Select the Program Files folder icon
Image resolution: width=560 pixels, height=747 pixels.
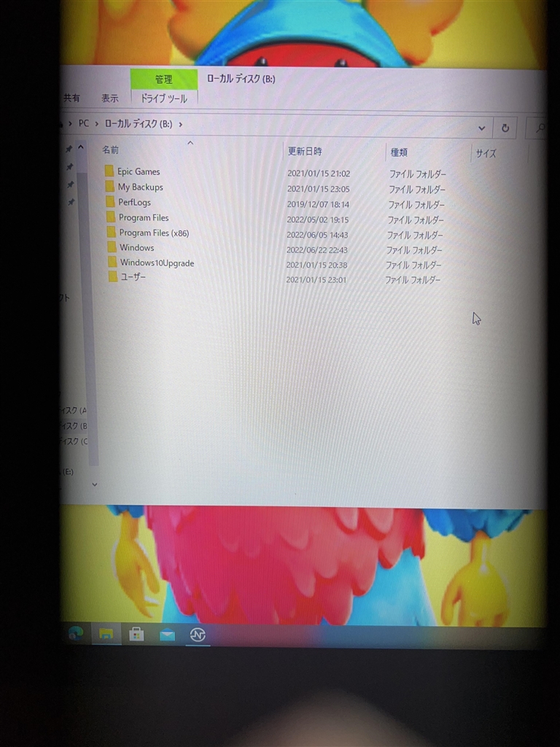click(111, 217)
